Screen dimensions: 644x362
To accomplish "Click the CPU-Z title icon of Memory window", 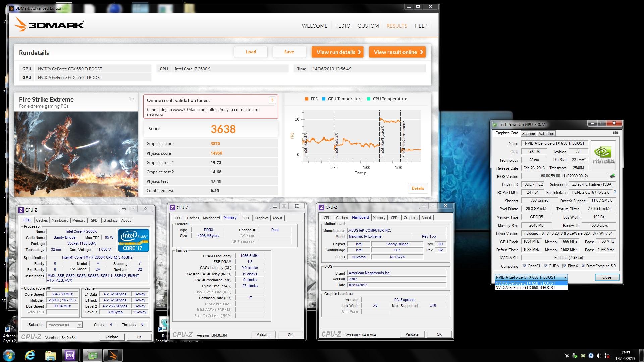I will coord(172,208).
